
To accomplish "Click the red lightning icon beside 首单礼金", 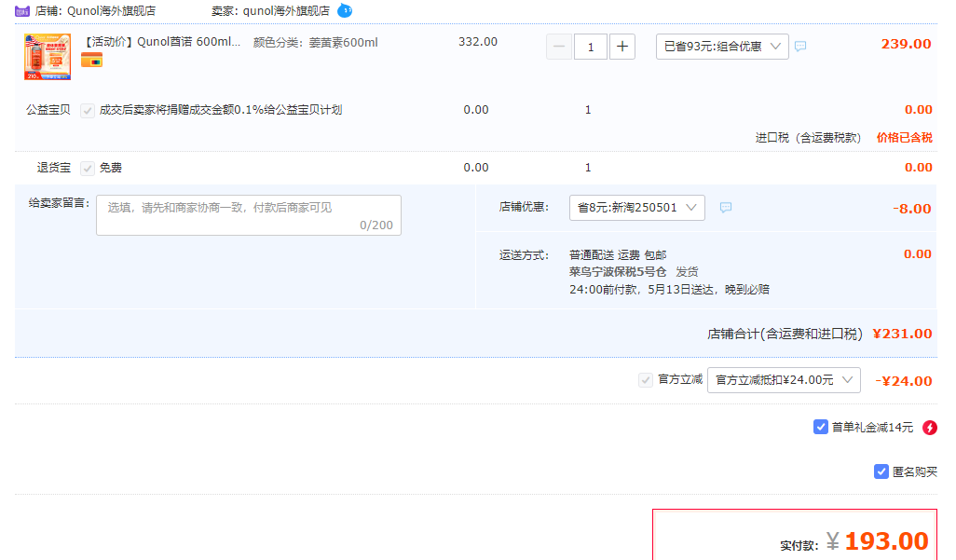I will pos(929,428).
